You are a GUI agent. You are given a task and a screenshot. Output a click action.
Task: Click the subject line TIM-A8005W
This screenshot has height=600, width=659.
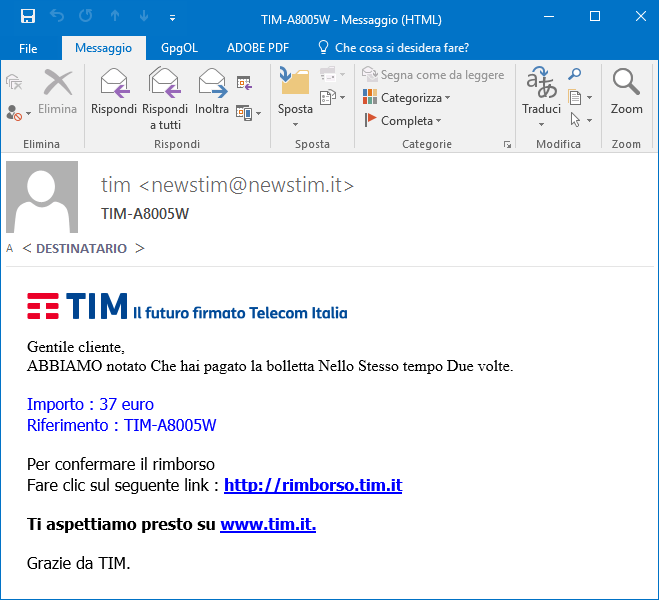tap(145, 214)
